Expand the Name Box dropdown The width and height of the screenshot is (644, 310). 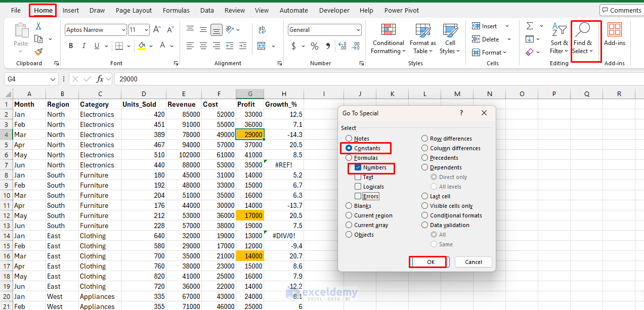(x=54, y=79)
